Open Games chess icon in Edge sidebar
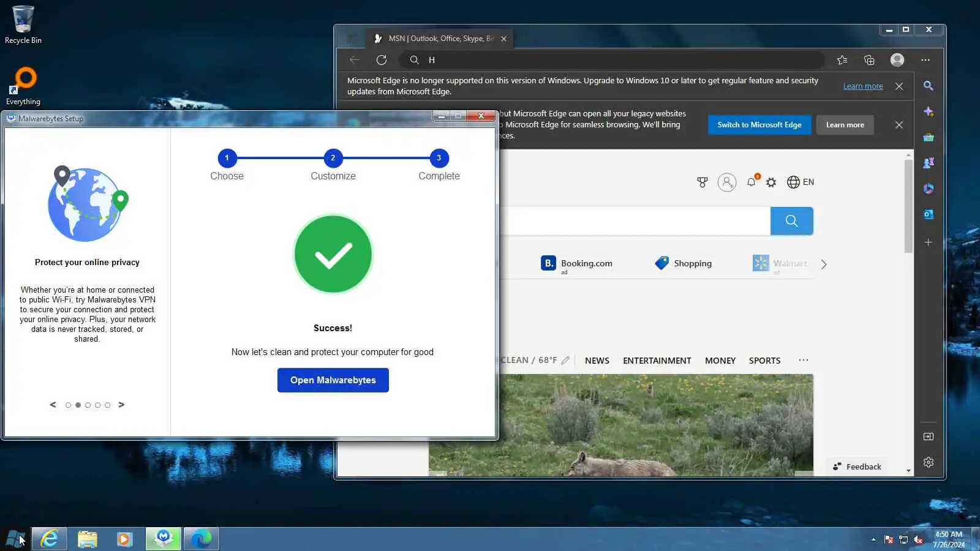This screenshot has width=980, height=551. pos(929,163)
